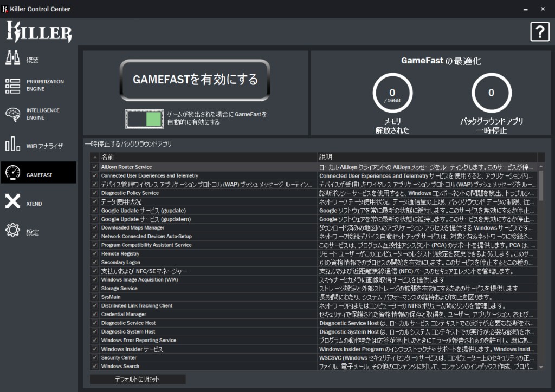555x392 pixels.
Task: Toggle the Windows Search checkbox
Action: pos(95,367)
